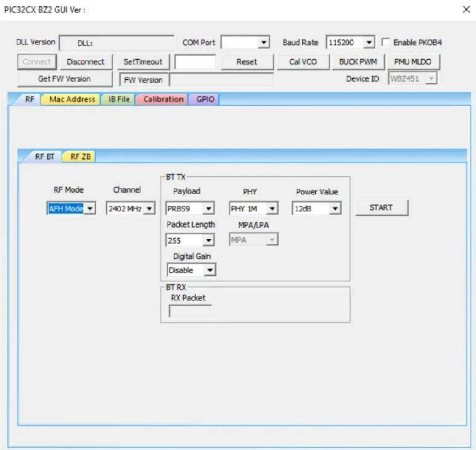Open the COM Port dropdown
476x450 pixels.
(245, 43)
